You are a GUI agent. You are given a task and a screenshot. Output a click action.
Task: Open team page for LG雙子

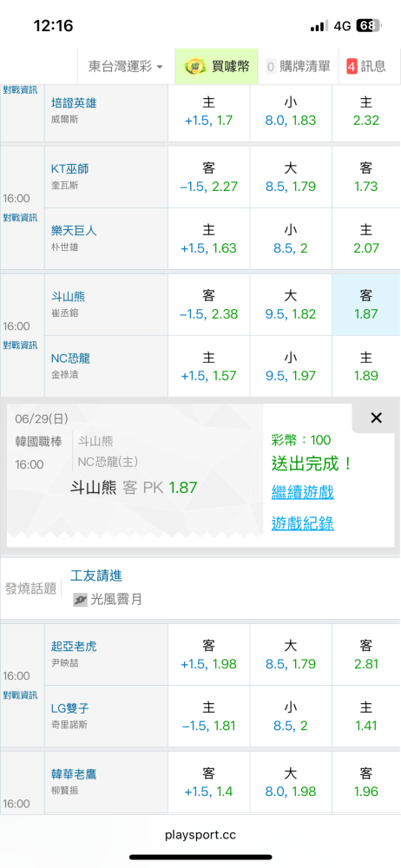[69, 708]
